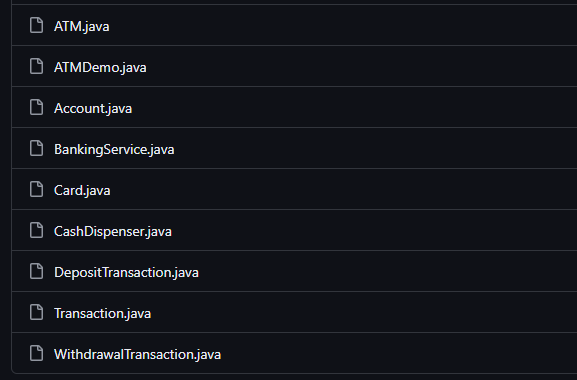577x380 pixels.
Task: Click the file icon beside ATM.java
Action: [x=36, y=25]
